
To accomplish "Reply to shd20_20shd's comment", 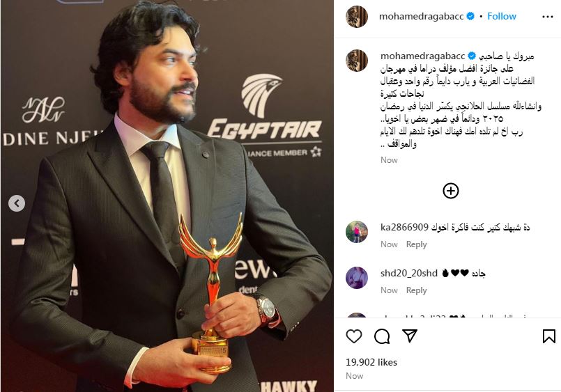I will [416, 290].
